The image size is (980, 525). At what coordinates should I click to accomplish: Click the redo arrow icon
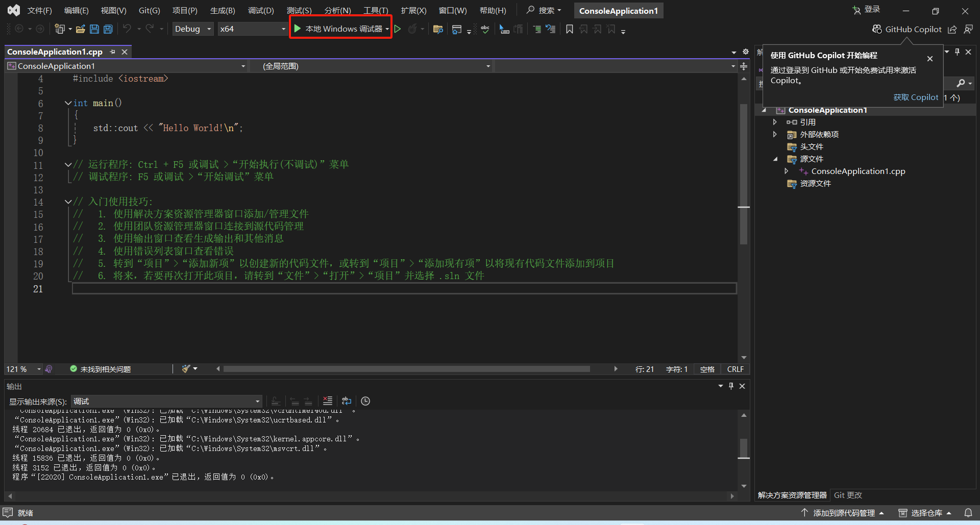click(150, 29)
